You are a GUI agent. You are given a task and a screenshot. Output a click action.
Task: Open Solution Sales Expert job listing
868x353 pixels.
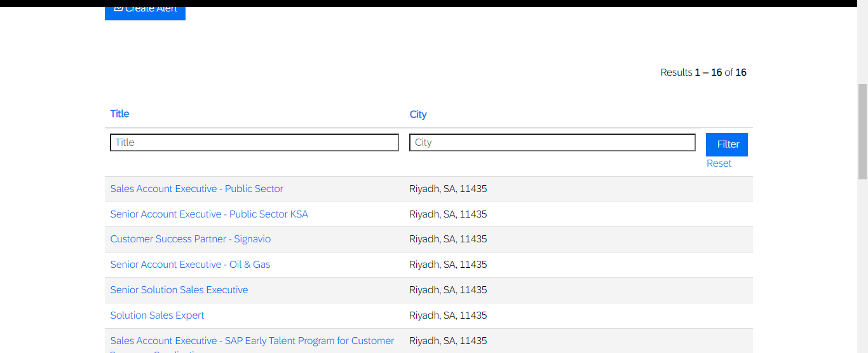(158, 315)
